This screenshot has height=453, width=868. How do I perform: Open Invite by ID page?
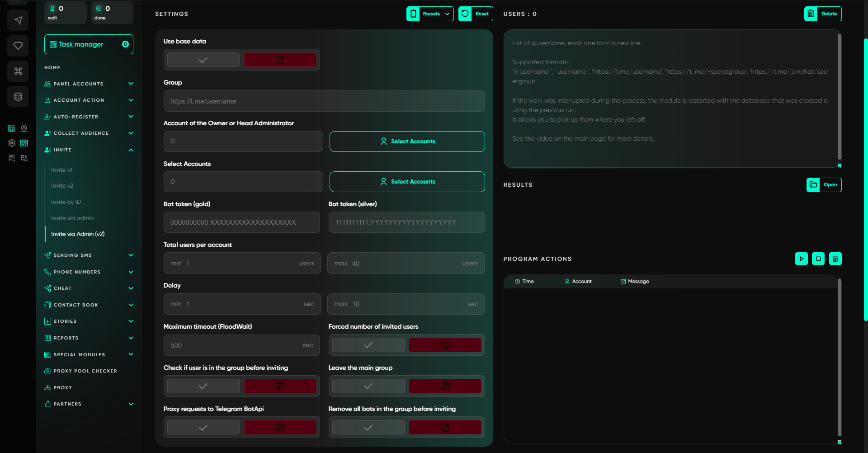[66, 202]
